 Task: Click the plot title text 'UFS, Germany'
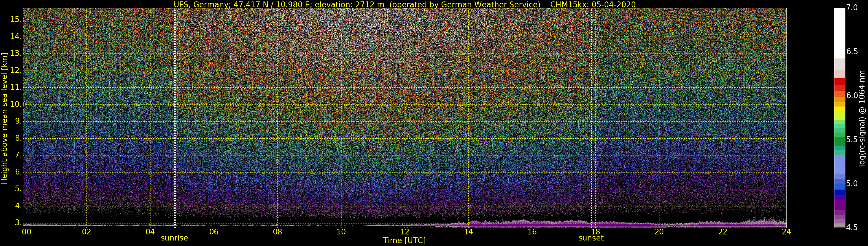tap(201, 4)
